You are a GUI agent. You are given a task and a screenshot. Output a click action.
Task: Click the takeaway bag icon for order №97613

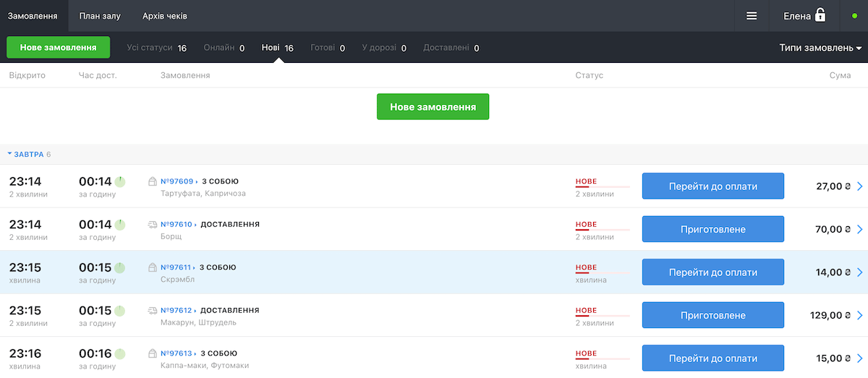coord(153,353)
